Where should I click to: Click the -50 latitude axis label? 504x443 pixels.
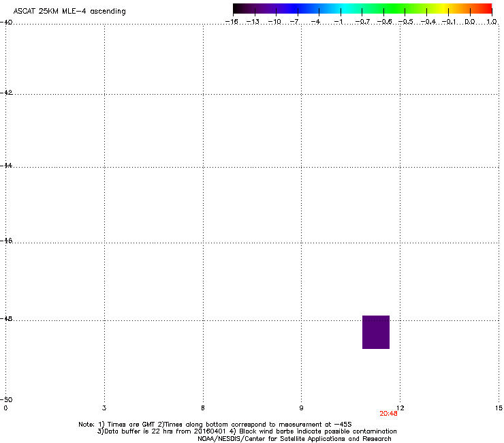[6, 400]
